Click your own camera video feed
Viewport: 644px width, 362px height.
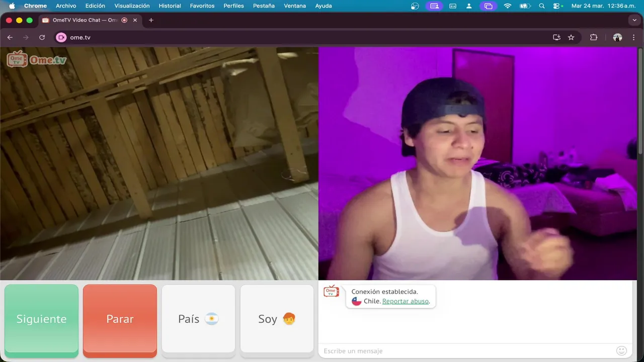(x=478, y=163)
